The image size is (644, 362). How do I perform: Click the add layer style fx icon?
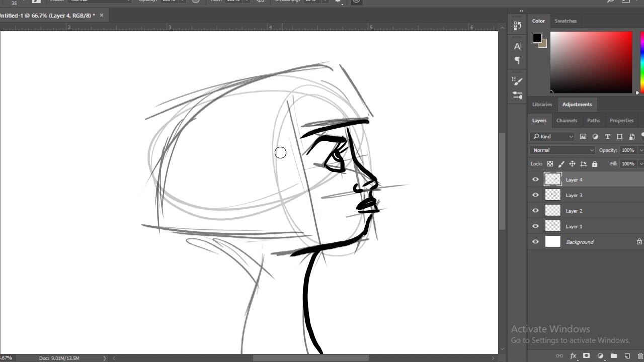tap(573, 356)
